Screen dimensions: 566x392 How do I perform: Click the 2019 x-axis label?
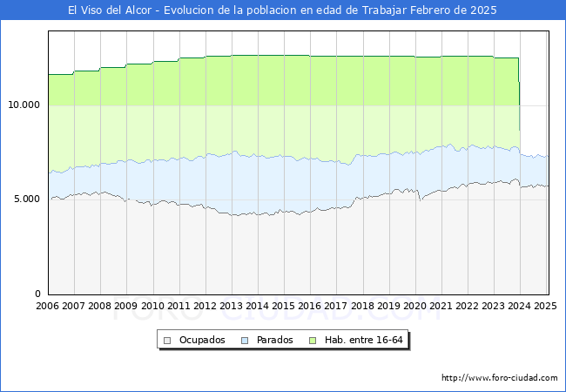(x=388, y=306)
